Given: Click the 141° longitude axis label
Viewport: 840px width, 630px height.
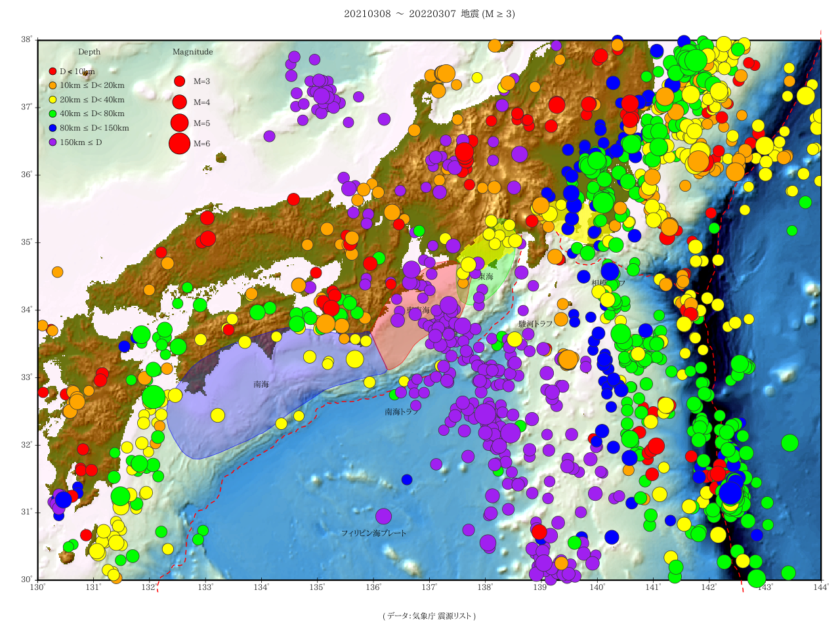Looking at the screenshot, I should 654,588.
